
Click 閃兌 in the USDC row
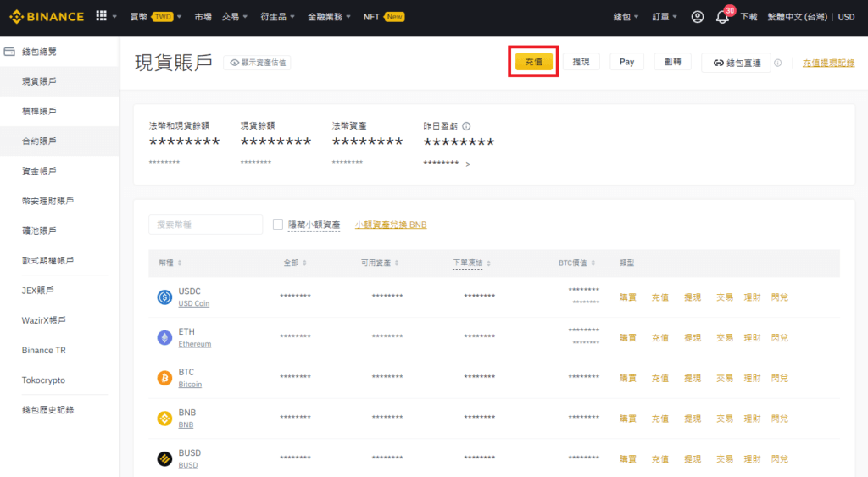780,297
